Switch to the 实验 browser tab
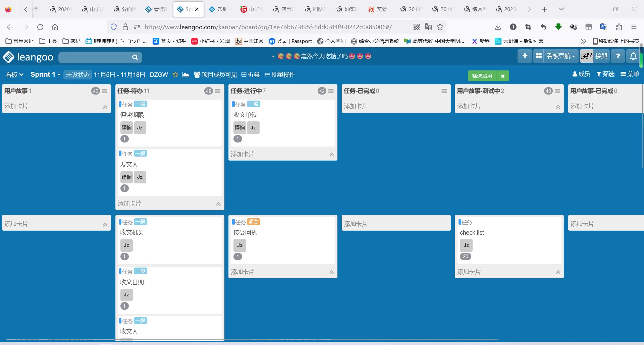Image resolution: width=644 pixels, height=345 pixels. (x=379, y=9)
